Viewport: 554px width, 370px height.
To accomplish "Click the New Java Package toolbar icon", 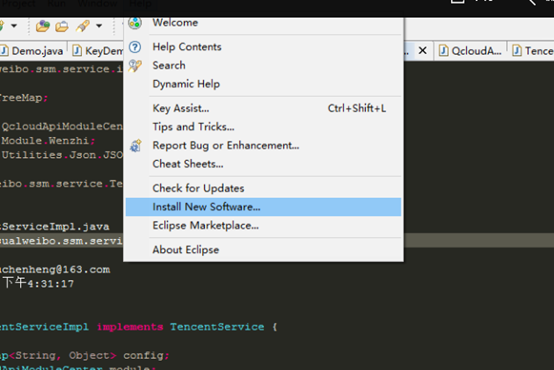I will coord(43,26).
